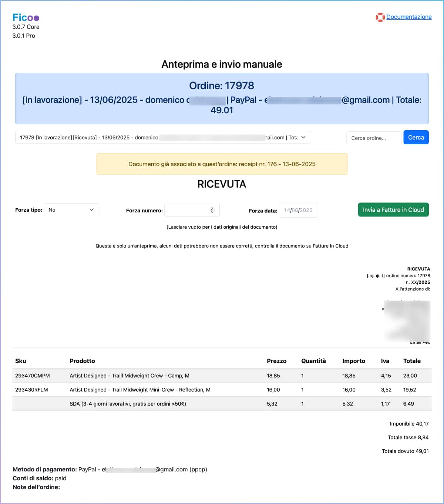This screenshot has width=444, height=504.
Task: Click the lifebuoy icon beside Documentazione
Action: pyautogui.click(x=380, y=17)
